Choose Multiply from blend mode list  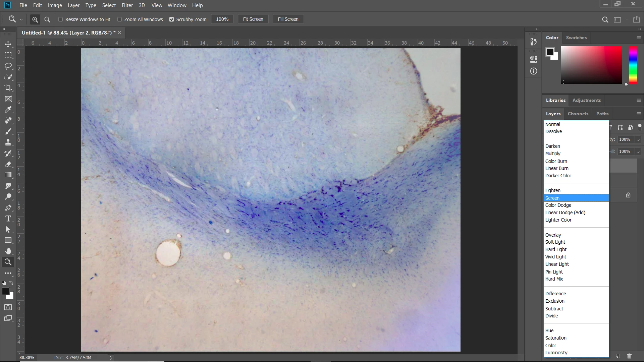[x=553, y=154]
